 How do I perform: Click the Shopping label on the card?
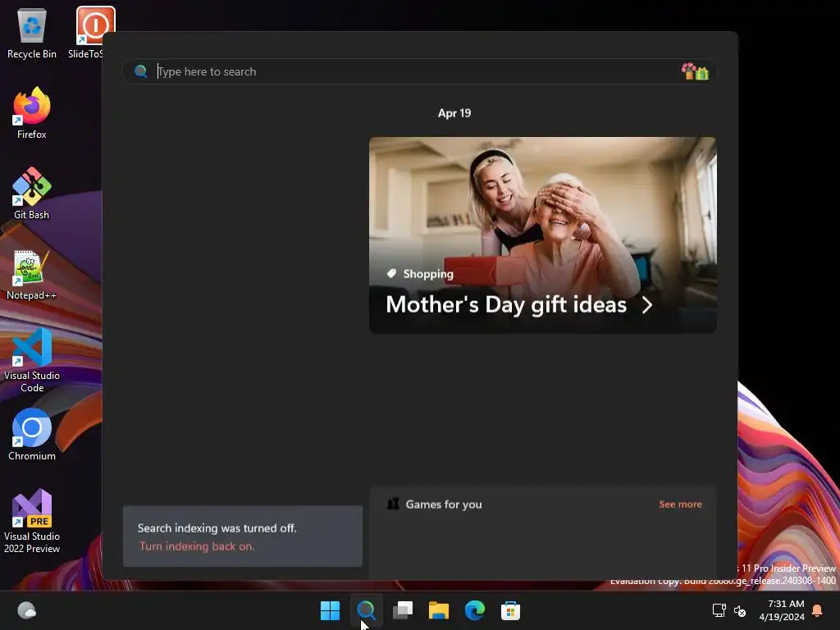click(428, 274)
